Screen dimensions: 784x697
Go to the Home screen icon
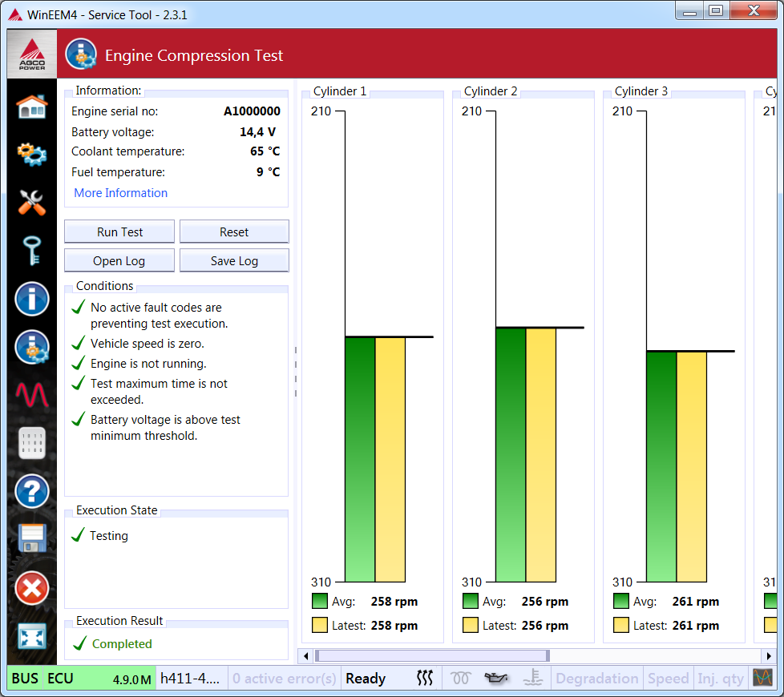click(x=32, y=106)
